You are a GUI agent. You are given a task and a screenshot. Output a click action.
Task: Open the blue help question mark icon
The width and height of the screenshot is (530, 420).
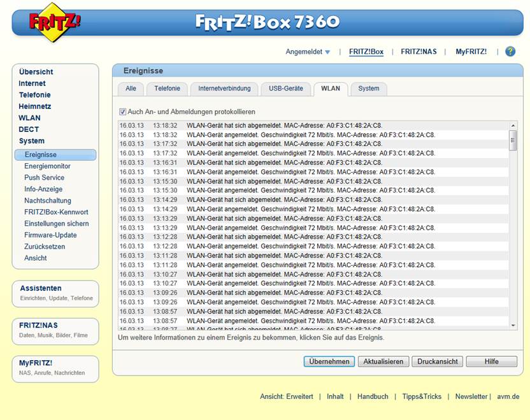coord(510,52)
